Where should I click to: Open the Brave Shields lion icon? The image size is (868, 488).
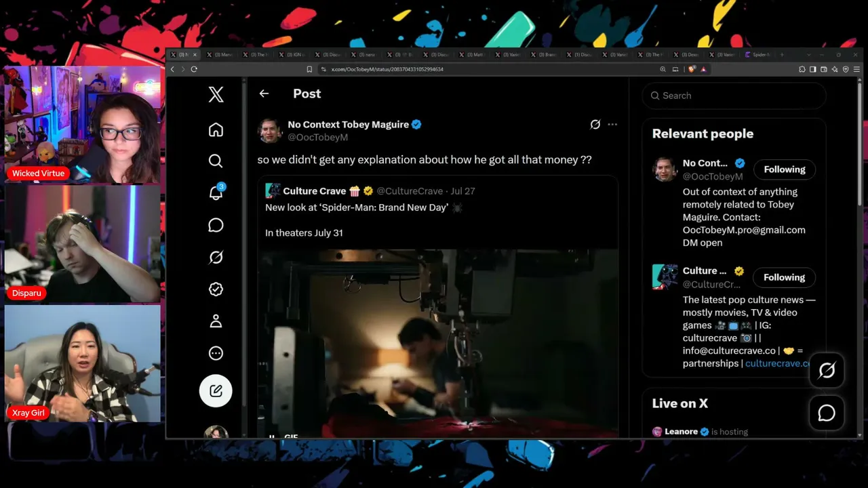[692, 69]
